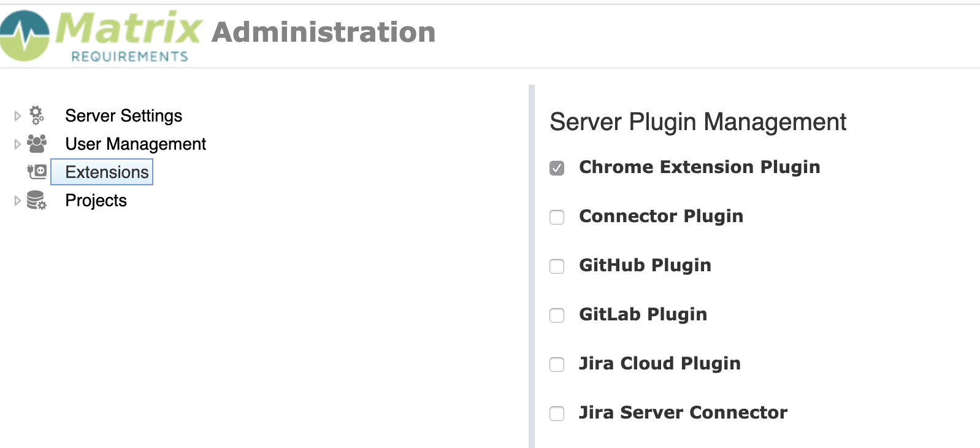Check the Jira Cloud Plugin box
Viewport: 980px width, 448px height.
[x=557, y=364]
